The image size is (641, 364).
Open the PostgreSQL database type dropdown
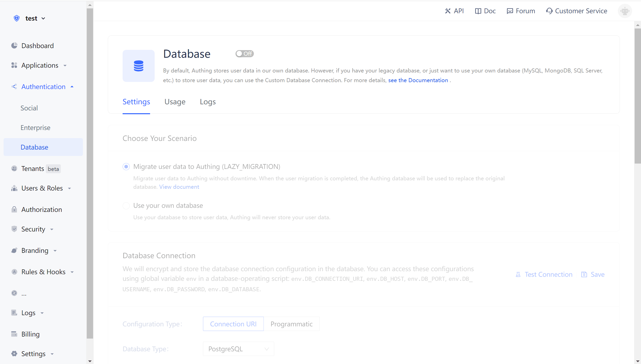(x=238, y=349)
